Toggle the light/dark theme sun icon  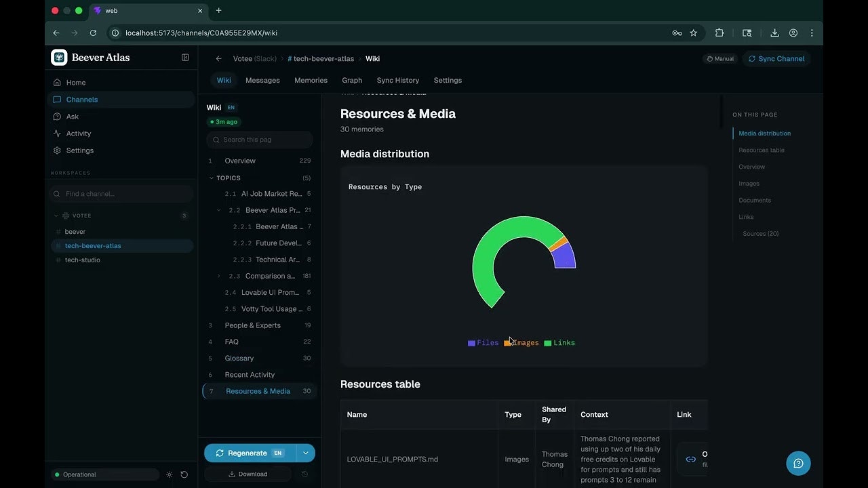[170, 474]
